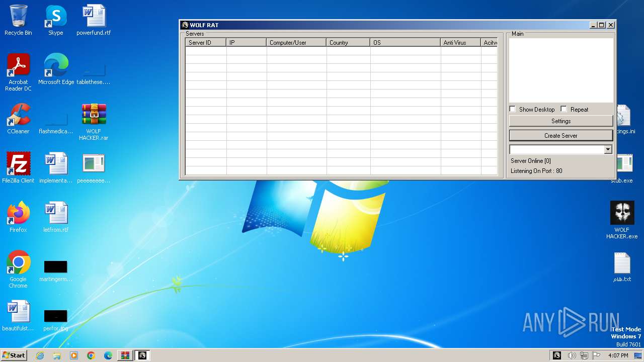Screen dimensions: 644x362
Task: Open the Start menu
Action: click(14, 355)
